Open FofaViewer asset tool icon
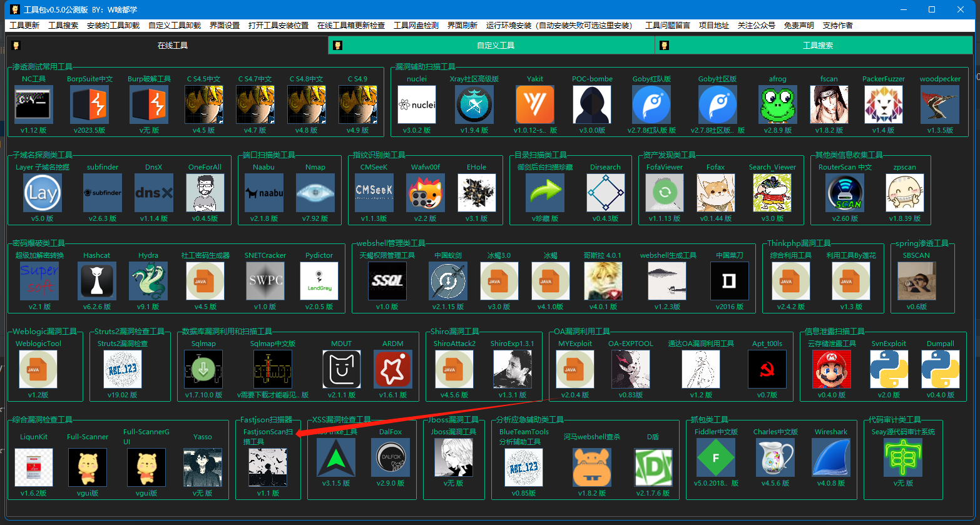The width and height of the screenshot is (980, 525). pos(665,193)
